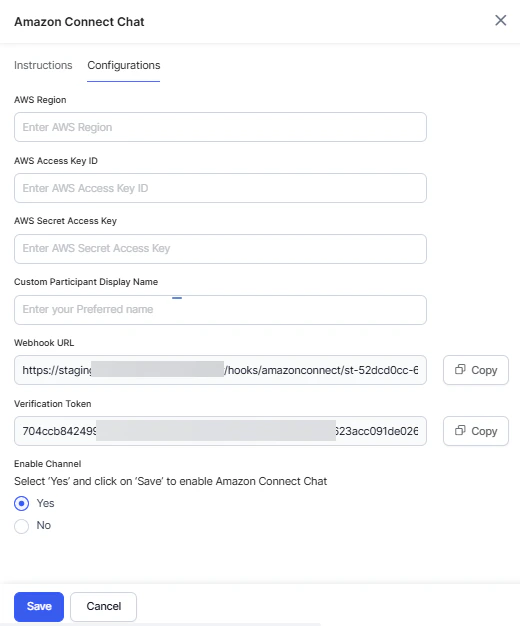Viewport: 520px width, 626px height.
Task: Select the AWS Secret Access Key field
Action: point(220,249)
